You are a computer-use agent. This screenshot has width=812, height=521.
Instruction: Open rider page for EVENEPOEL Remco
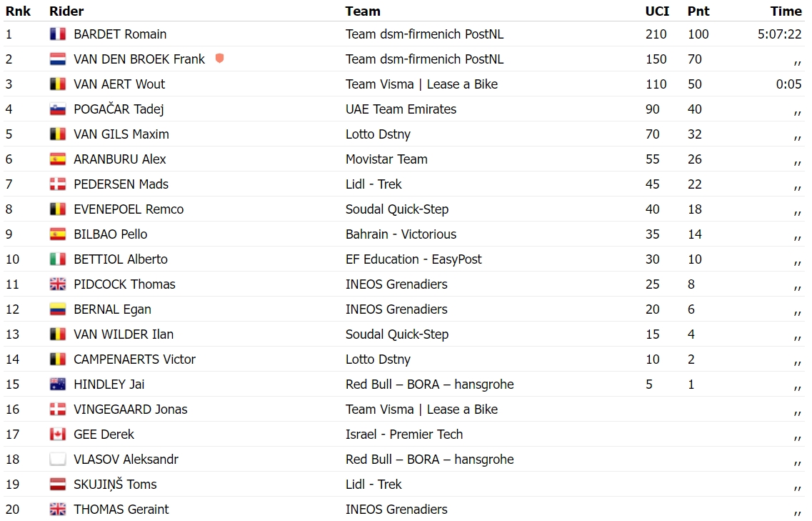129,209
